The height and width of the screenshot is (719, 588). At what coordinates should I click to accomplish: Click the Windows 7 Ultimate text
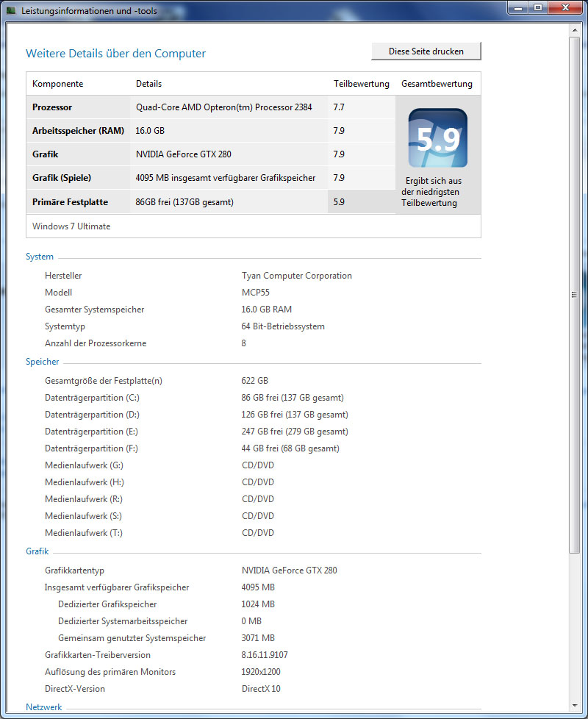click(x=71, y=226)
